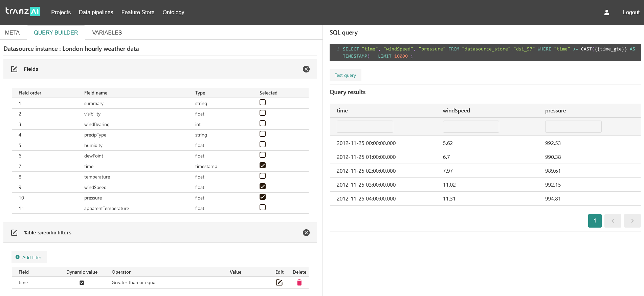Open the Ontology menu
This screenshot has width=644, height=296.
click(x=173, y=12)
